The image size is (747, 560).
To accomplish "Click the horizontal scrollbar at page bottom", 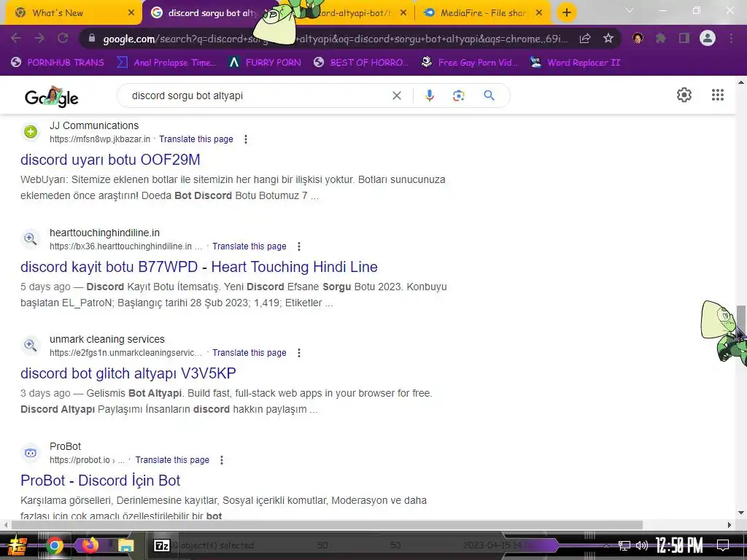I will point(327,525).
